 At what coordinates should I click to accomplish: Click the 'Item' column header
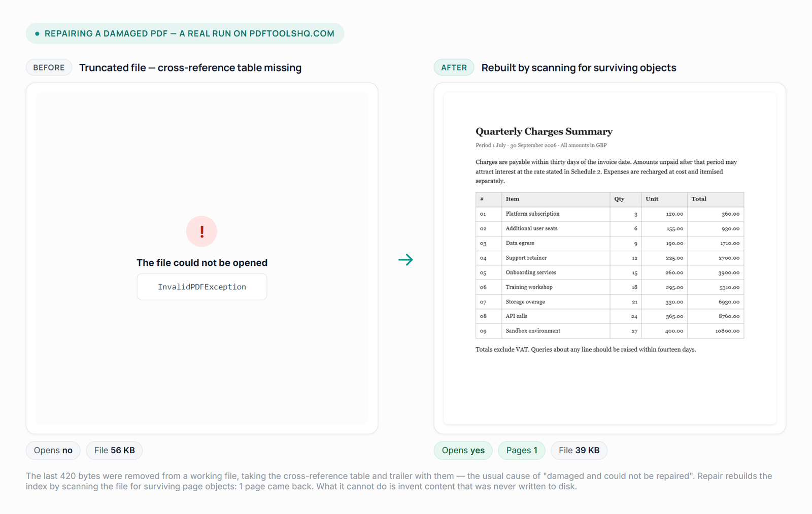click(556, 199)
